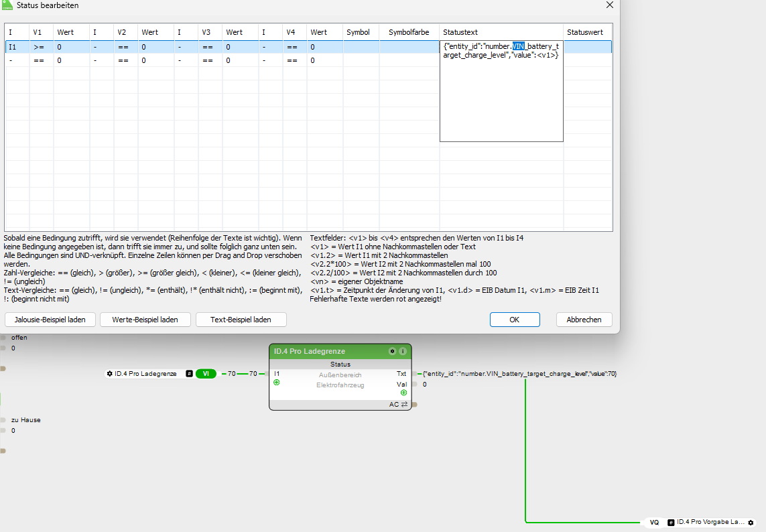This screenshot has width=766, height=532.
Task: Click Elektrofahrzeug text in block
Action: click(340, 385)
